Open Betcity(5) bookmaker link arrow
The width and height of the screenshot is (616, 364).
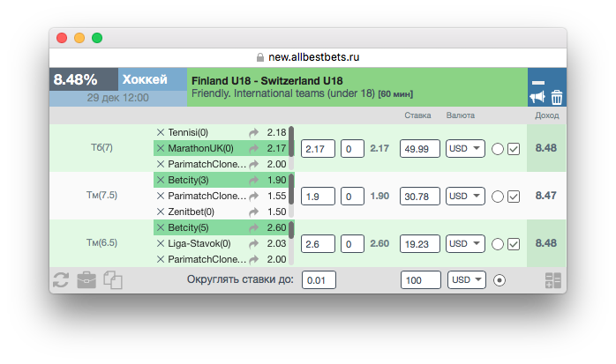point(254,228)
